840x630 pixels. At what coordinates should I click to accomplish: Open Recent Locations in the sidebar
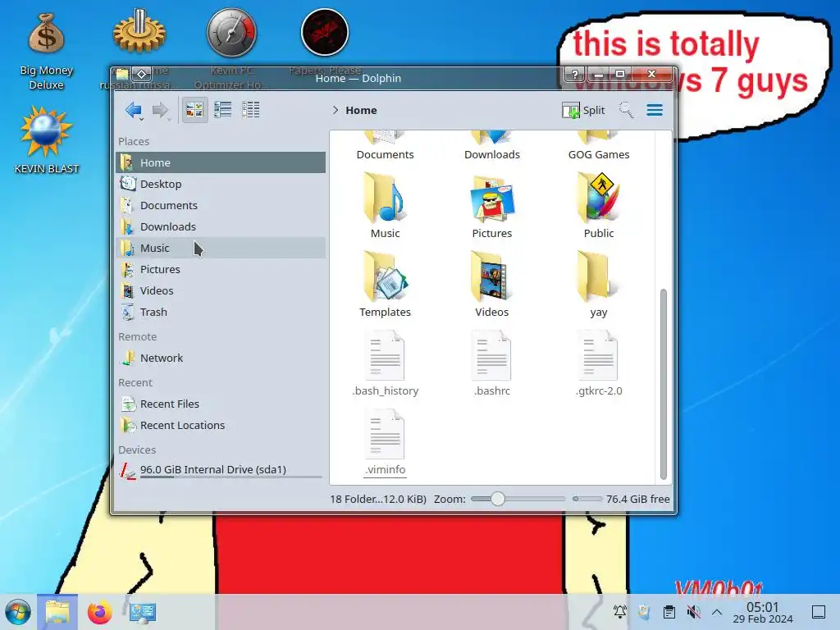pyautogui.click(x=220, y=426)
